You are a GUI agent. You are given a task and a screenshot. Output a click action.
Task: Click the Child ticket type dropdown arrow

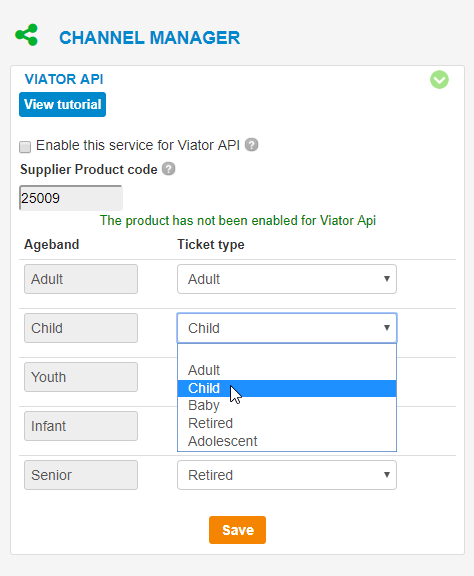point(387,328)
